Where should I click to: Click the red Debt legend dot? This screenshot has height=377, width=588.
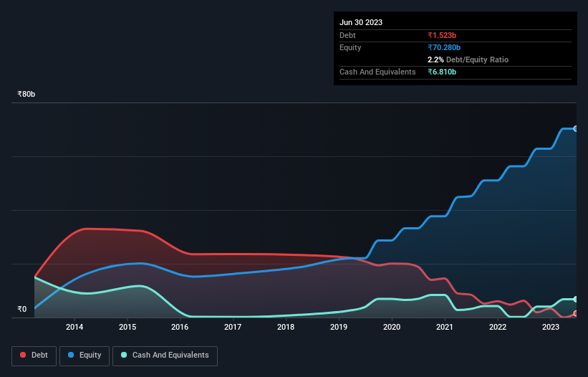pos(23,355)
